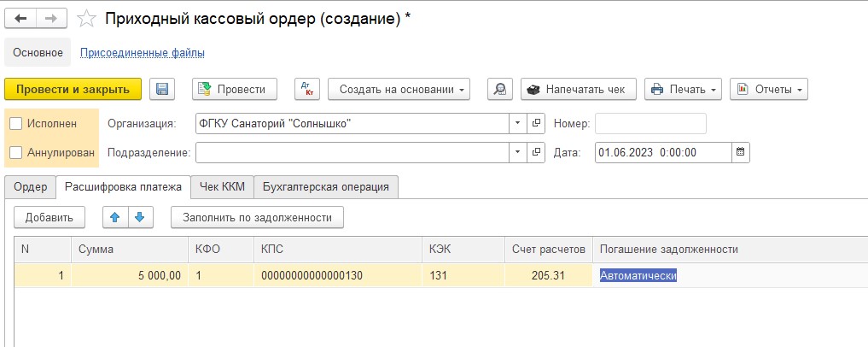Open Подразделение record with square icon
868x347 pixels.
click(536, 152)
